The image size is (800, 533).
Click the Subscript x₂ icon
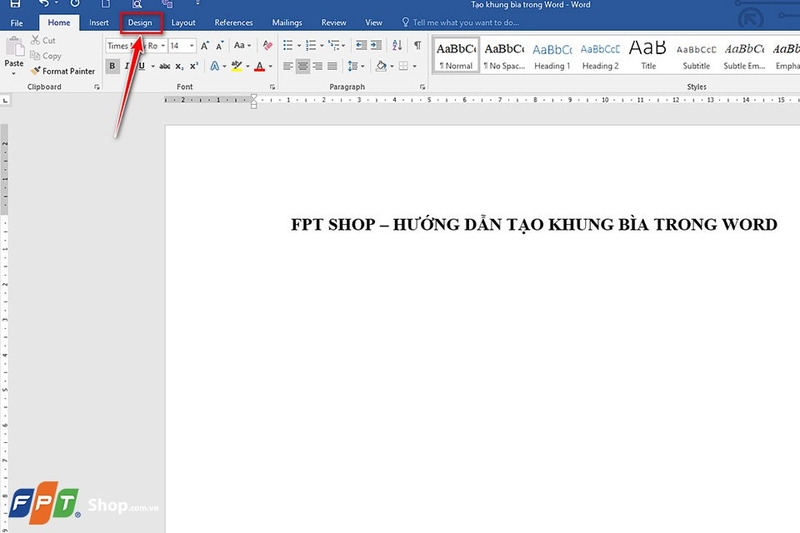point(179,66)
